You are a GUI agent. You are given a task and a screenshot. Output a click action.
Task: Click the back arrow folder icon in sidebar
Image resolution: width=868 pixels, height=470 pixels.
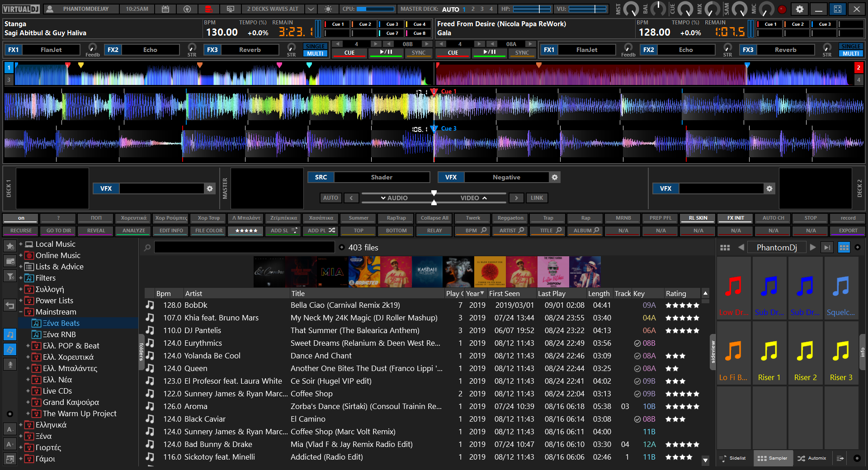click(10, 305)
